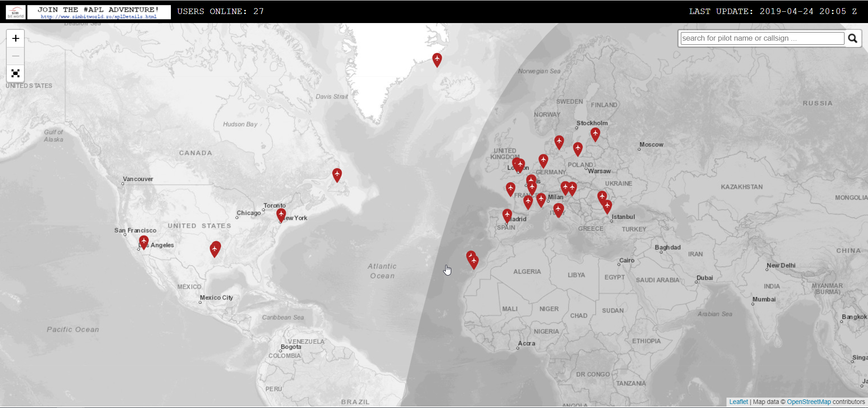Click the plane marker over Greenland
Image resolution: width=868 pixels, height=408 pixels.
click(437, 60)
